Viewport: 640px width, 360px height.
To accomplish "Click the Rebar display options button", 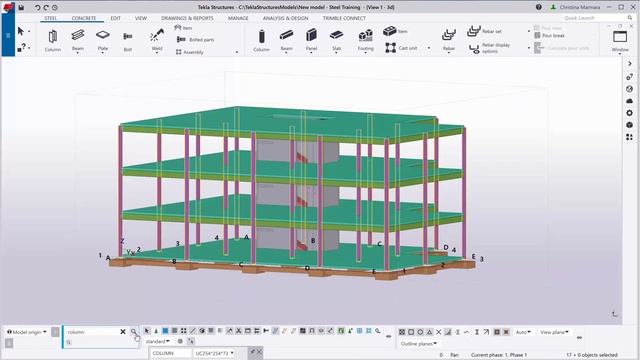I will click(489, 48).
